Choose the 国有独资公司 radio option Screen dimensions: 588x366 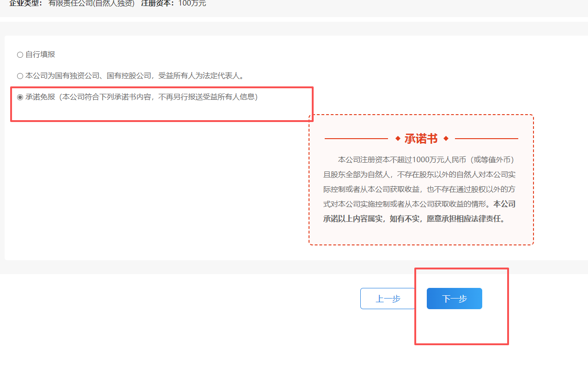[20, 76]
